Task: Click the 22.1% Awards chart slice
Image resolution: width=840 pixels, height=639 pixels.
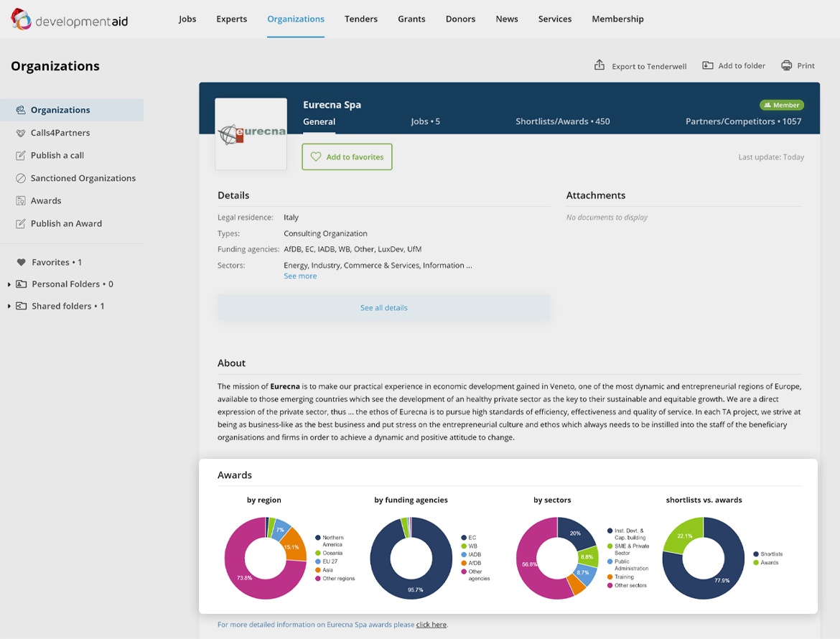Action: (x=684, y=535)
